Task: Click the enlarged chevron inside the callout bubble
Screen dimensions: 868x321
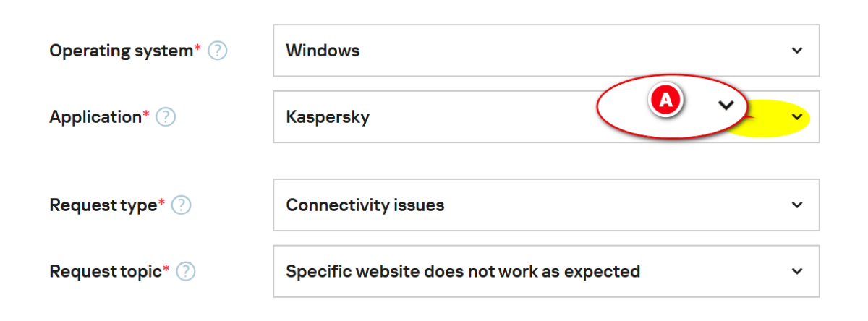Action: [726, 106]
